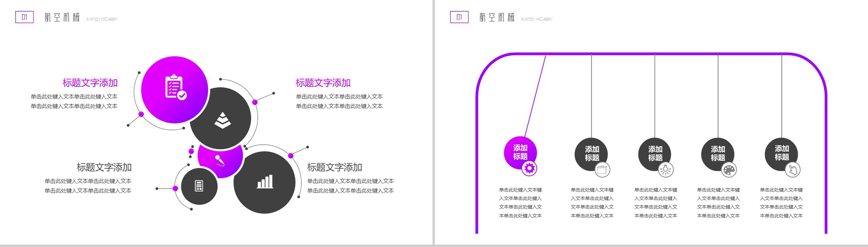The width and height of the screenshot is (868, 247).
Task: Select the body text under the hand pointer badge
Action: click(x=781, y=203)
